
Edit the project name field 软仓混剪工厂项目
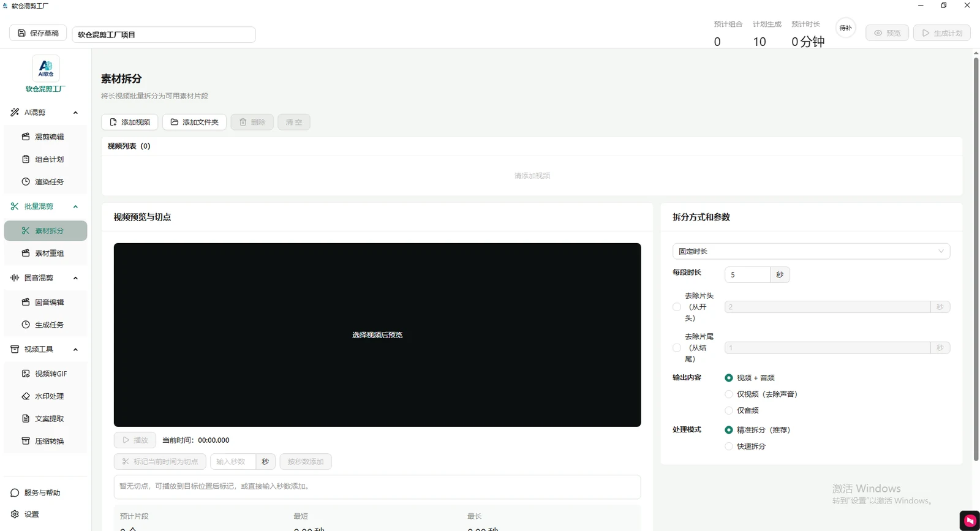click(x=164, y=35)
